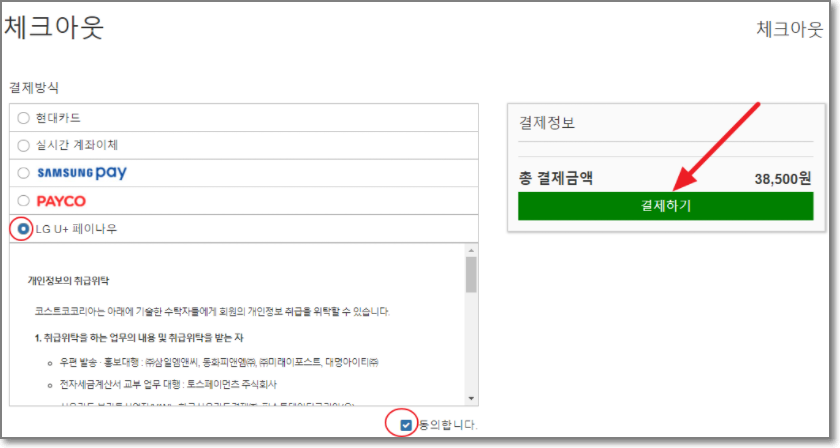Select the Samsung Pay radio button
Image resolution: width=840 pixels, height=448 pixels.
(23, 173)
